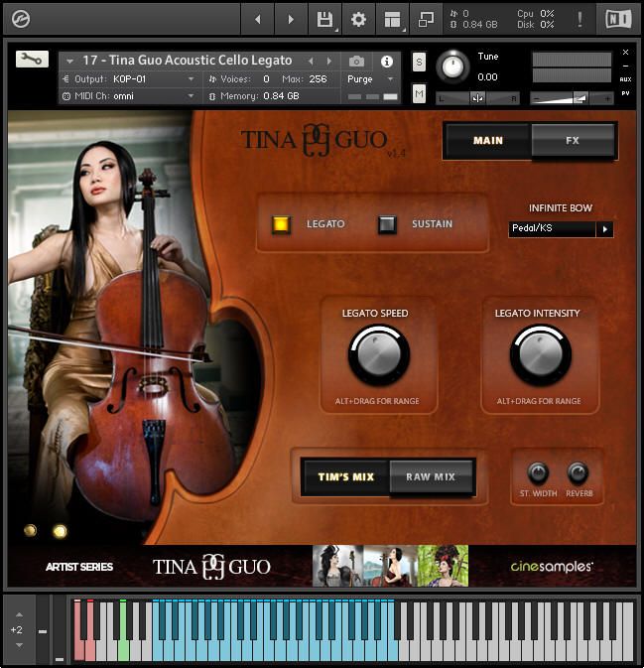Open the workspace layout panel icon
Viewport: 644px width, 668px height.
click(392, 19)
